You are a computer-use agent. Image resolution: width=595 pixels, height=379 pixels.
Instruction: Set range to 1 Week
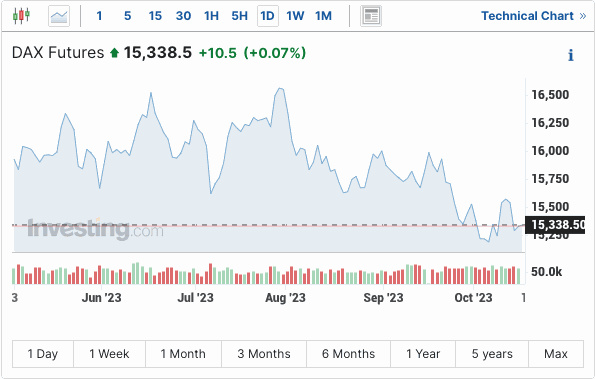point(109,354)
